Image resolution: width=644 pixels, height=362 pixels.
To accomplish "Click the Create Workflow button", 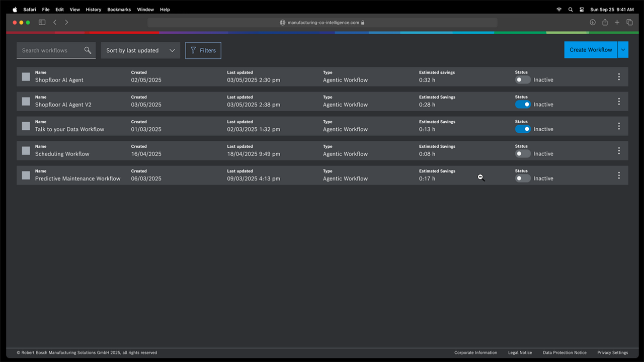I will click(591, 50).
